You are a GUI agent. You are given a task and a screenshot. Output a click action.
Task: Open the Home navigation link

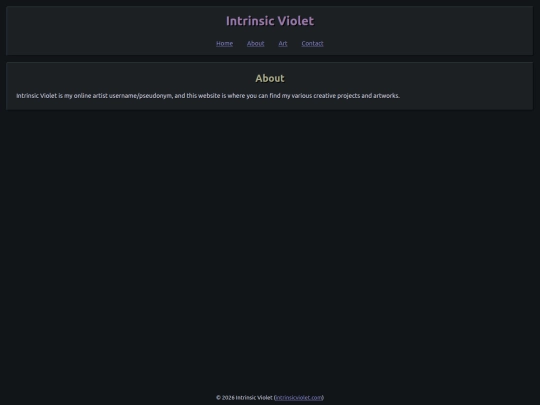coord(224,43)
